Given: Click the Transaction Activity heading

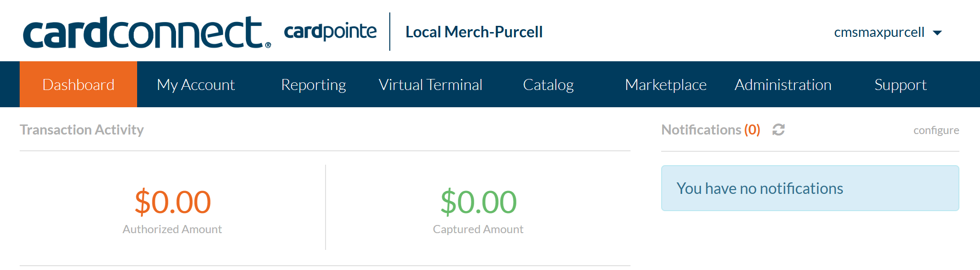Looking at the screenshot, I should point(82,130).
